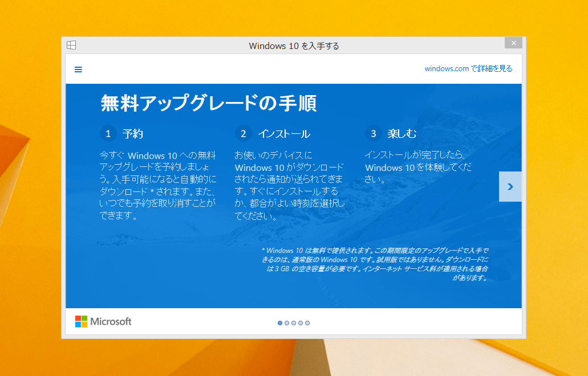Click the paragraph beginning 'インストールが完了したら'

418,167
